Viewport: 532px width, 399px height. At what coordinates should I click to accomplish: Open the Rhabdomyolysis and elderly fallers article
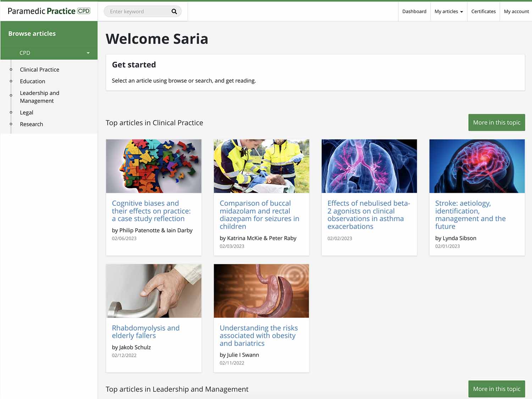[145, 332]
